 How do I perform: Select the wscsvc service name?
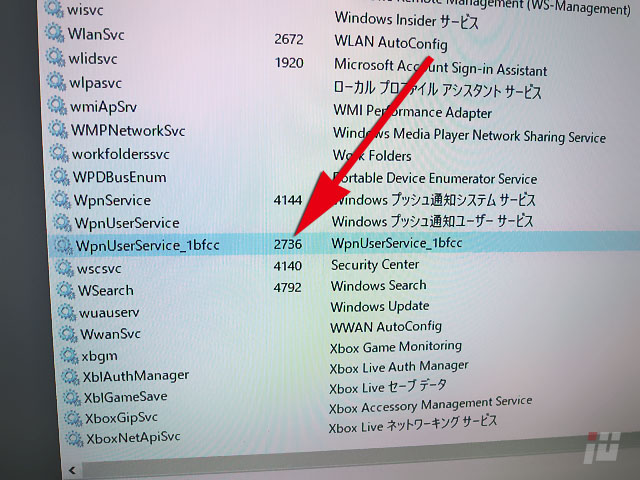pos(99,269)
